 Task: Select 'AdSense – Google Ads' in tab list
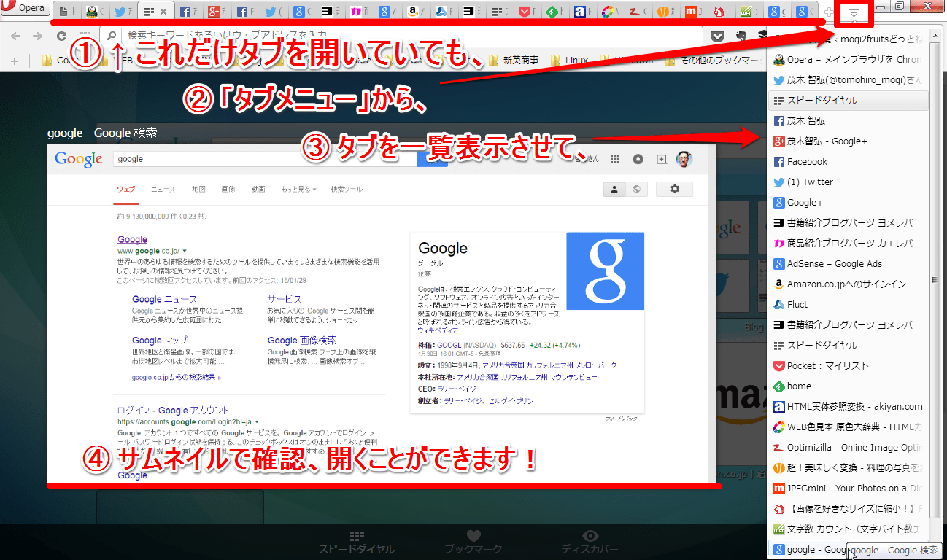(x=849, y=264)
